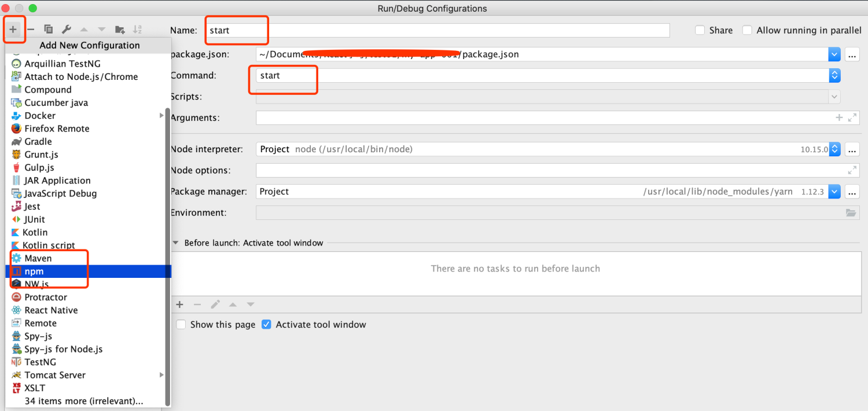
Task: Open the Node interpreter dropdown
Action: [834, 149]
